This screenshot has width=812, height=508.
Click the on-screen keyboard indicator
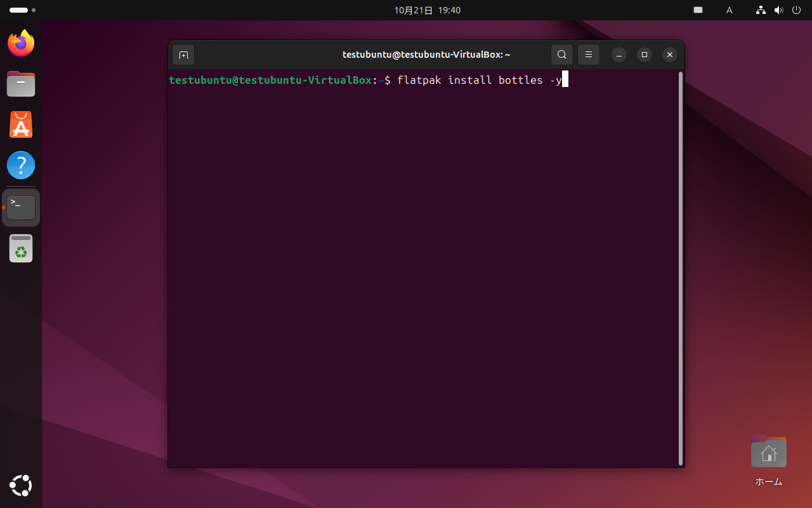click(x=698, y=10)
